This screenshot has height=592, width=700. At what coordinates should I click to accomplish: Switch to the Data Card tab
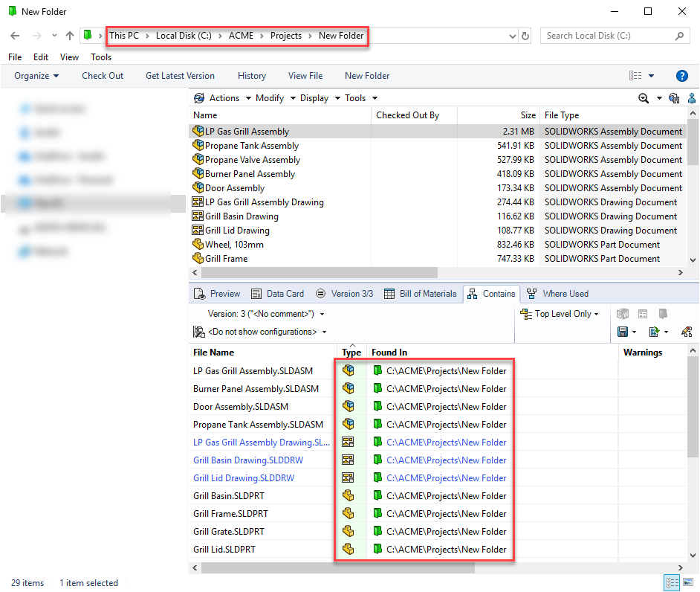point(278,294)
